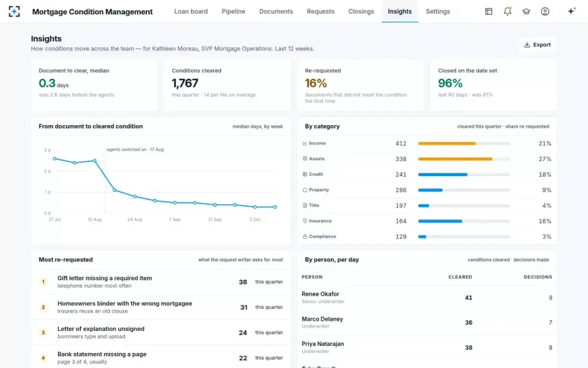Click the Assets share 27%
588x368 pixels.
(x=545, y=159)
